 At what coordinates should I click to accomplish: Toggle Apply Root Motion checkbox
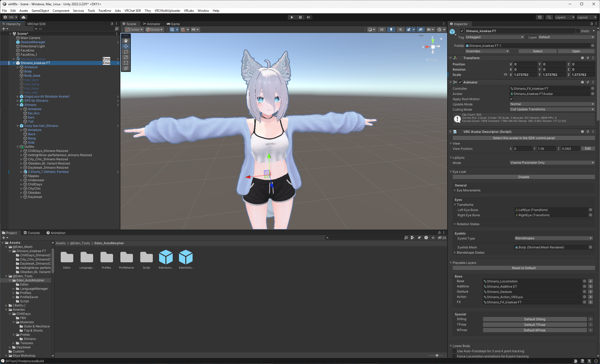(x=511, y=99)
